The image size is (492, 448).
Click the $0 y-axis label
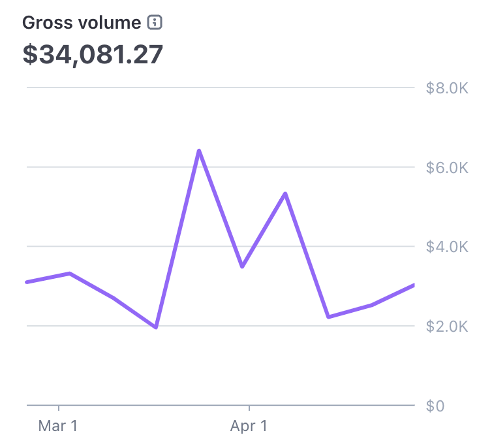click(x=435, y=406)
